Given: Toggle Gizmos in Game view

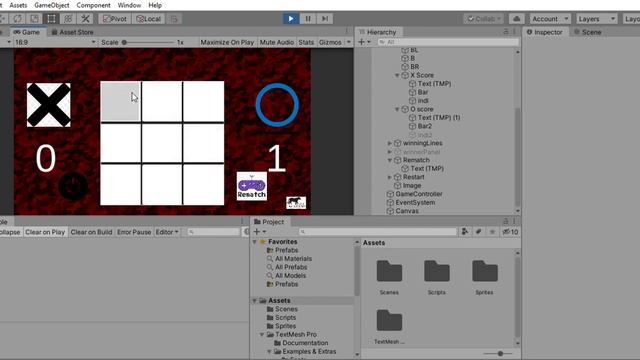Looking at the screenshot, I should click(330, 42).
